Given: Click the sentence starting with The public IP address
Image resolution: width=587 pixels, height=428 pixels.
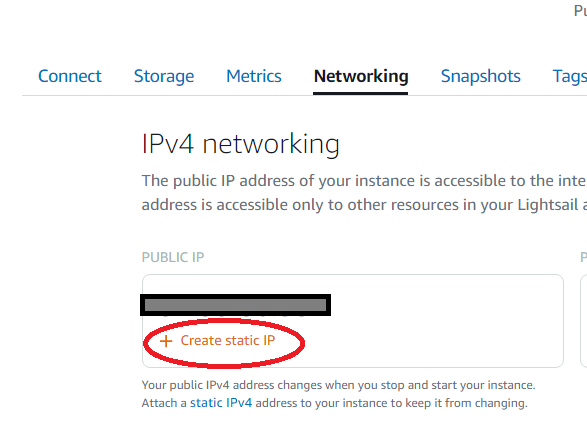Looking at the screenshot, I should 364,181.
